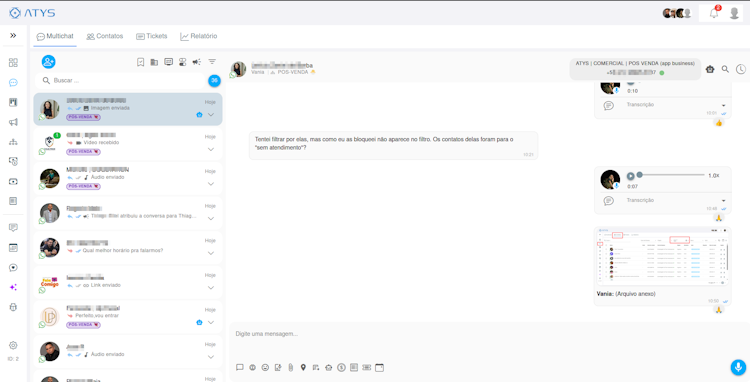Change 1.0x playback speed of audio
750x382 pixels.
tap(714, 175)
